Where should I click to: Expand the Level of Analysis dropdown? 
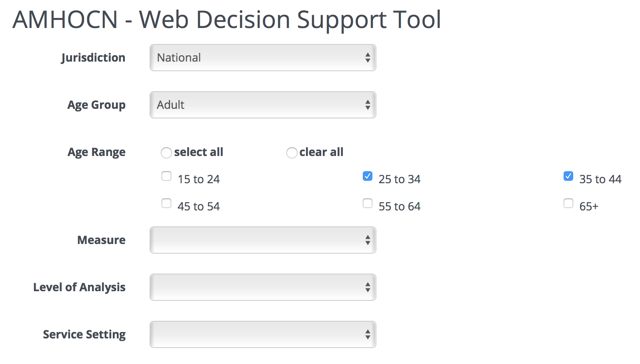(263, 287)
